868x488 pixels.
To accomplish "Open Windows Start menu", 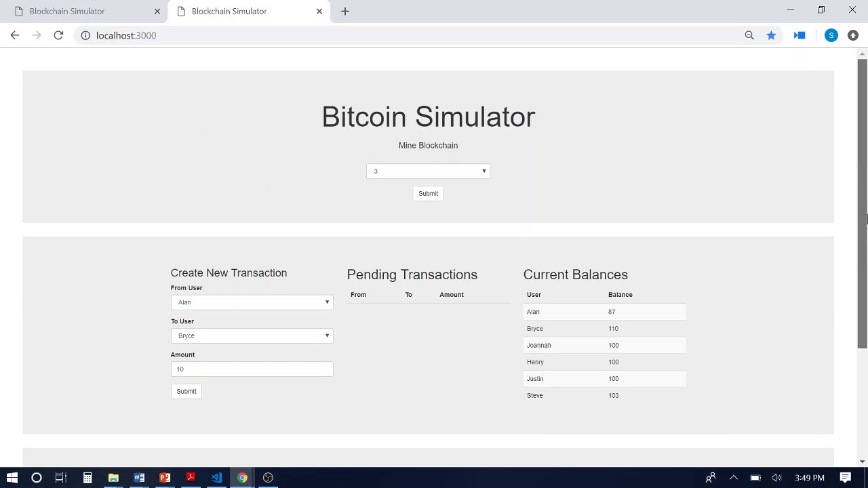I will [x=12, y=478].
